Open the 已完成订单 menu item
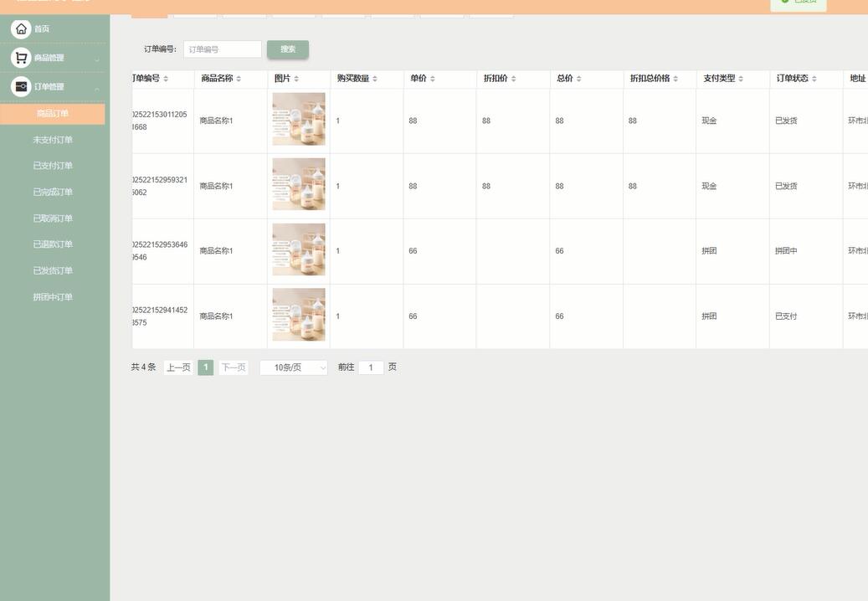This screenshot has width=868, height=601. pos(53,192)
